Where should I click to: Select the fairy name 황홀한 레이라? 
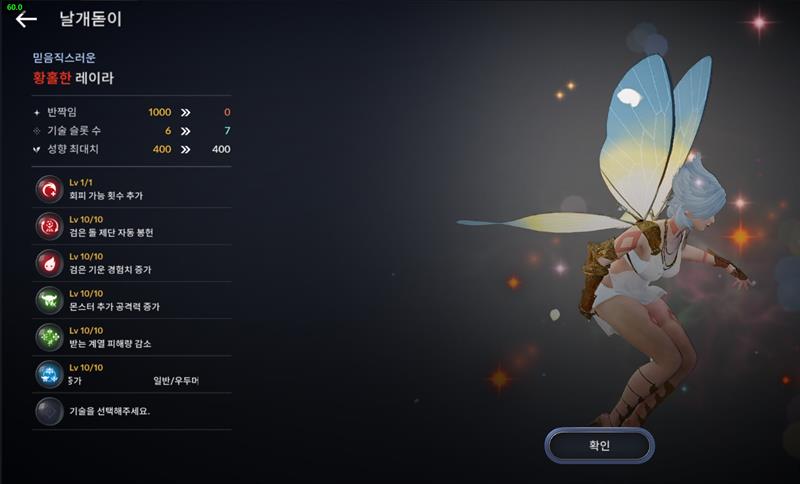pyautogui.click(x=73, y=78)
